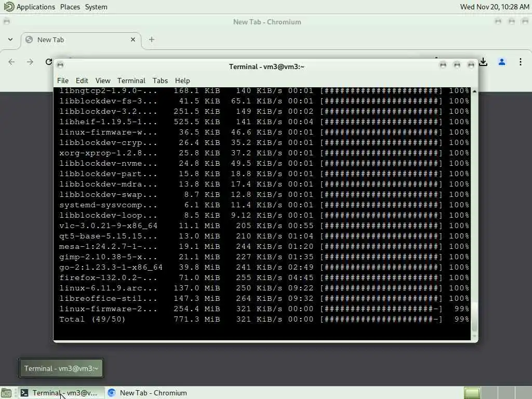This screenshot has height=399, width=532.
Task: Click the gimp-2.10.38 download line
Action: pos(264,257)
